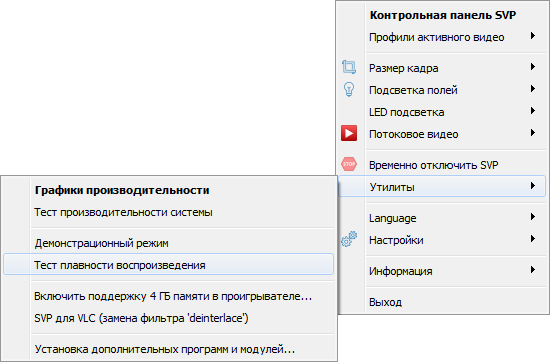
Task: Expand arrow next to LED подсветка
Action: [x=533, y=111]
